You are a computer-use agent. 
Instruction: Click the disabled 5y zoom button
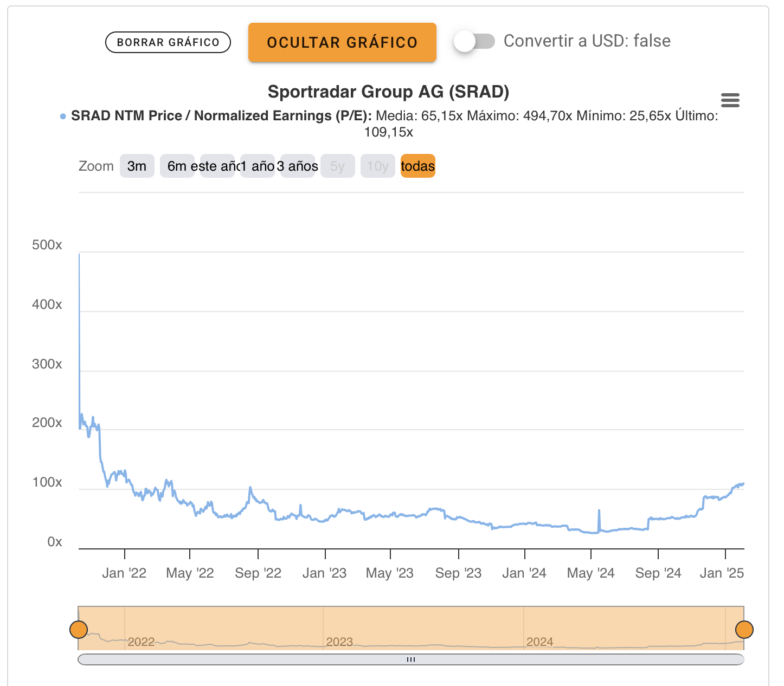(x=338, y=166)
